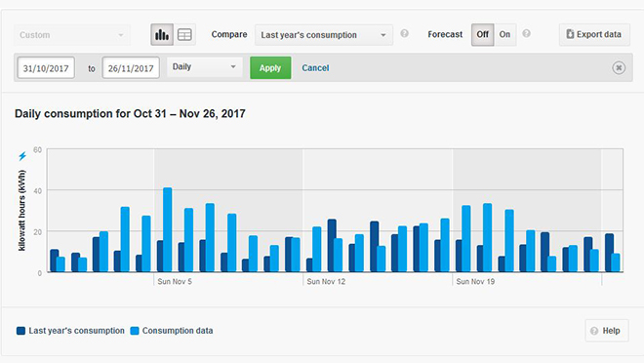This screenshot has width=644, height=363.
Task: Close the custom date range bar
Action: coord(619,67)
